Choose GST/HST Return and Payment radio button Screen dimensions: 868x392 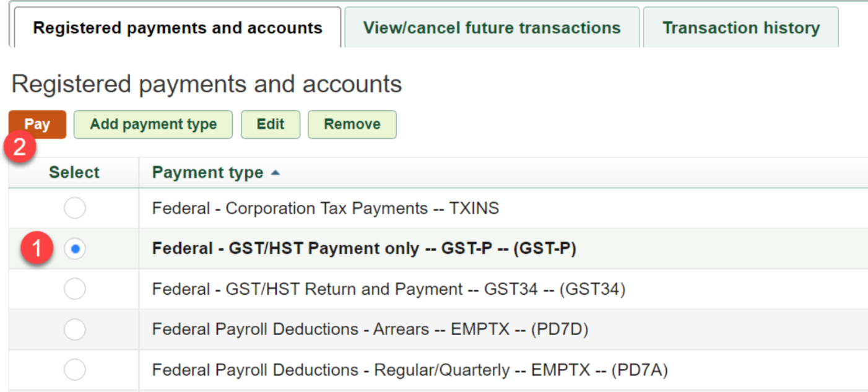[75, 289]
